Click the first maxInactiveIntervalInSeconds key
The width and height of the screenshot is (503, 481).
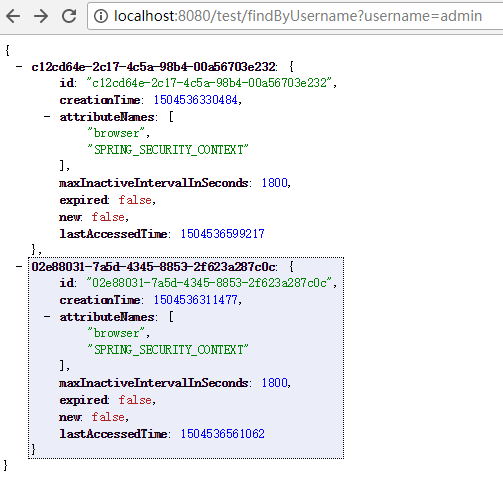(154, 183)
